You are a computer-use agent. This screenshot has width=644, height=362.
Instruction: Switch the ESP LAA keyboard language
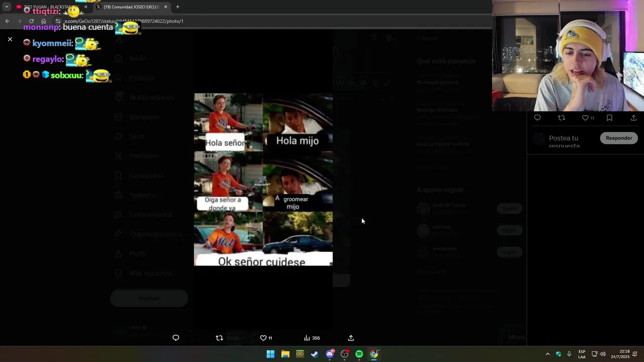(582, 354)
